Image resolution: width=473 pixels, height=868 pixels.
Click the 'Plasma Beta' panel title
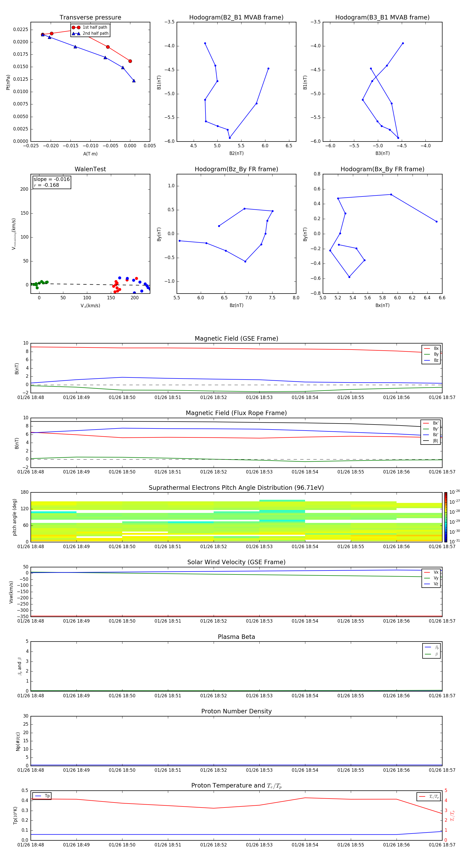236,637
